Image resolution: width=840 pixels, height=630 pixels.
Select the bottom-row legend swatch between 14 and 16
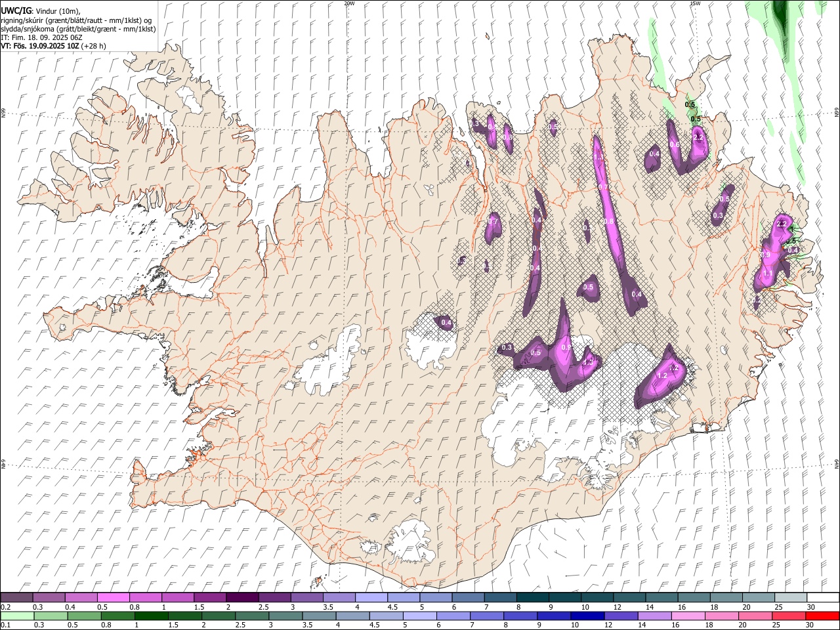click(x=655, y=616)
